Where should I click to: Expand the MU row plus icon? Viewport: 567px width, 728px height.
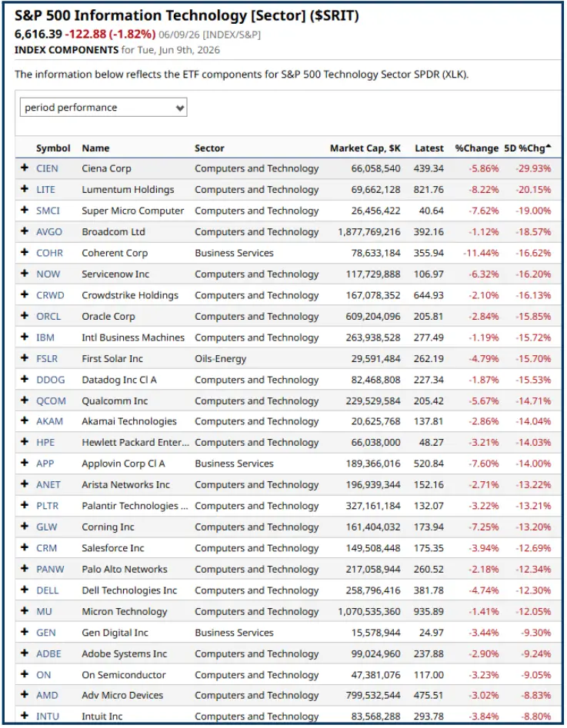pos(25,610)
